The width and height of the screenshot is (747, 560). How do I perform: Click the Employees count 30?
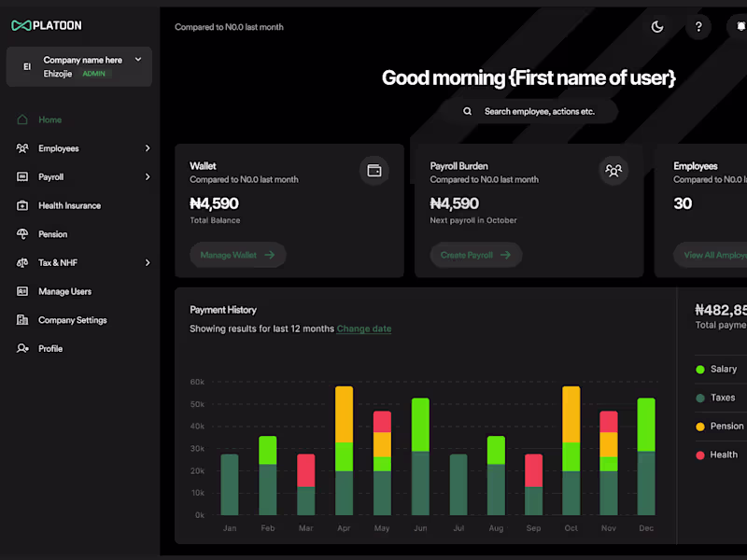[x=683, y=203]
